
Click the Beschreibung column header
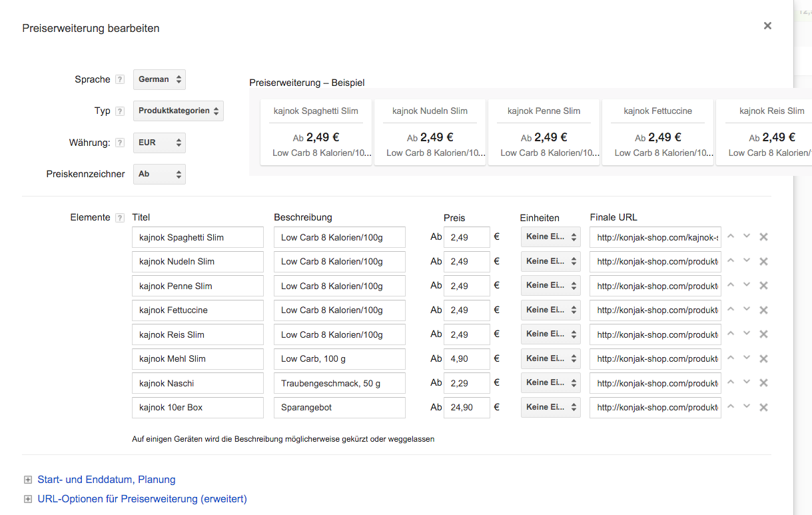pos(303,217)
